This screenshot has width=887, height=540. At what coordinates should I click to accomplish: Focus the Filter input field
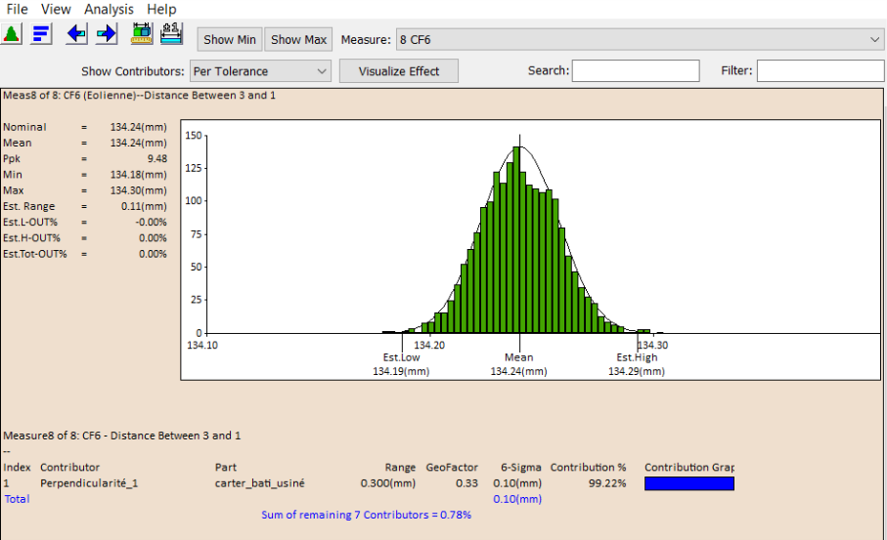click(x=821, y=71)
